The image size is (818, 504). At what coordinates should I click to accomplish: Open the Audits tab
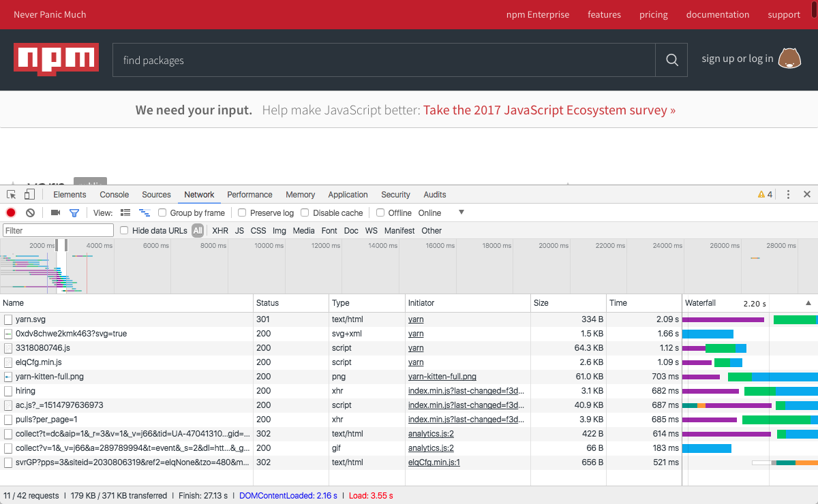tap(435, 195)
